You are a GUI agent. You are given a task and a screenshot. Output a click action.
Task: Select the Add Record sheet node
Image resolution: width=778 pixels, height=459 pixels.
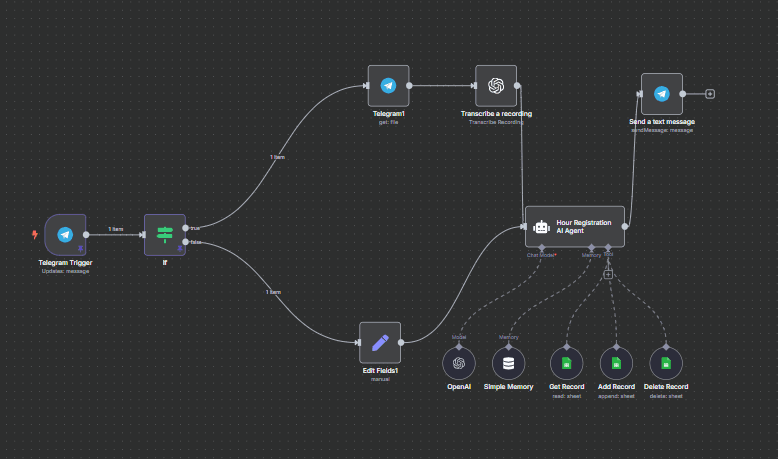click(616, 363)
